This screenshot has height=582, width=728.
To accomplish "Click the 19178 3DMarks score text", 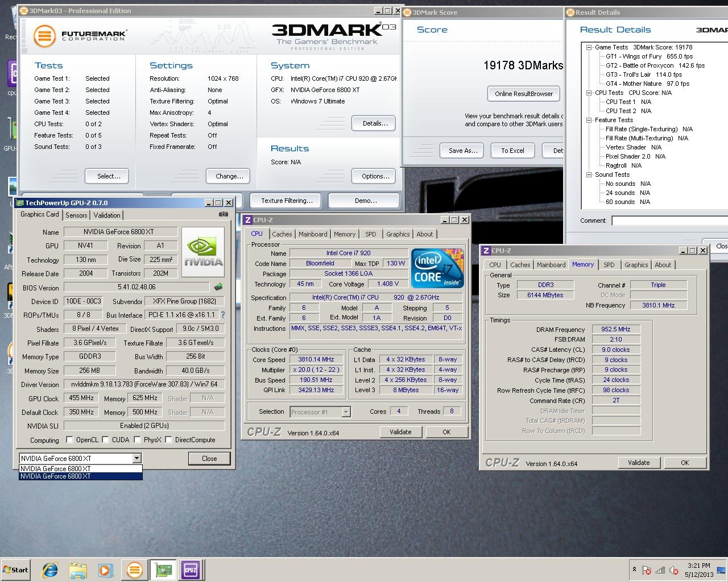I will pyautogui.click(x=523, y=65).
